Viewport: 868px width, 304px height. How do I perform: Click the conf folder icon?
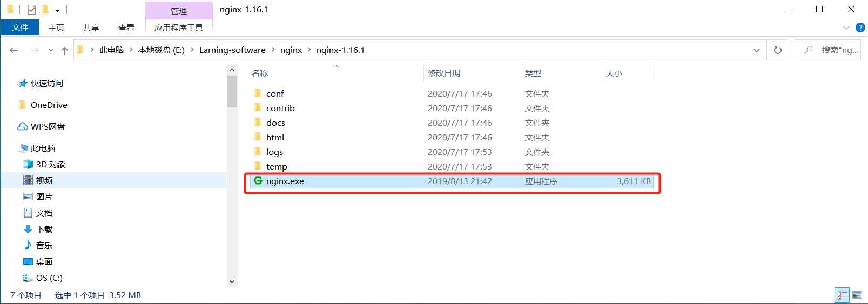tap(258, 93)
